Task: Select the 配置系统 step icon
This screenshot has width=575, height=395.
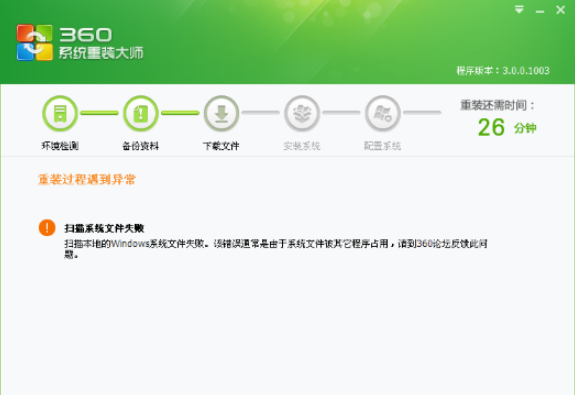Action: click(383, 113)
